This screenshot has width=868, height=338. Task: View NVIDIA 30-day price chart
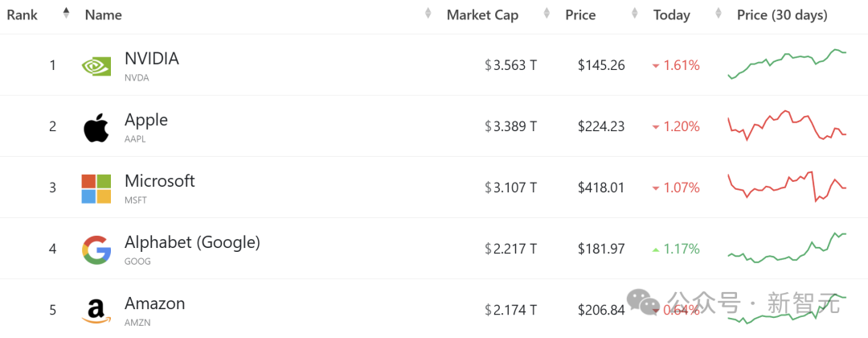pyautogui.click(x=787, y=64)
